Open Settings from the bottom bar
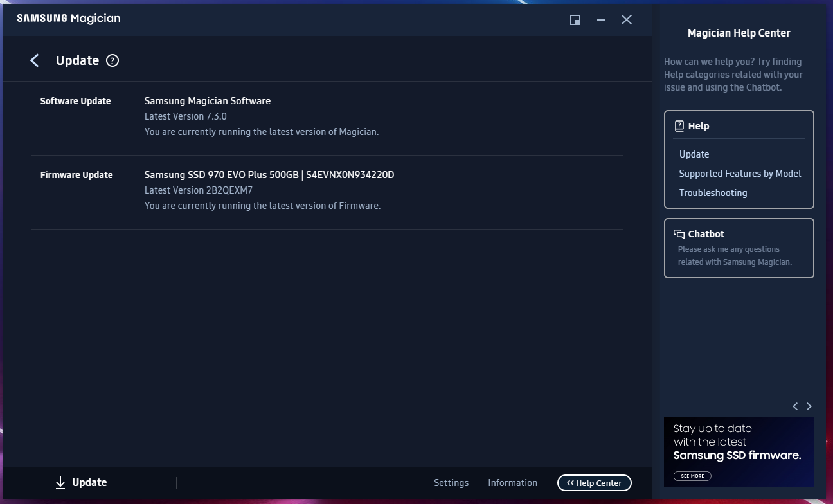The image size is (833, 504). coord(451,483)
